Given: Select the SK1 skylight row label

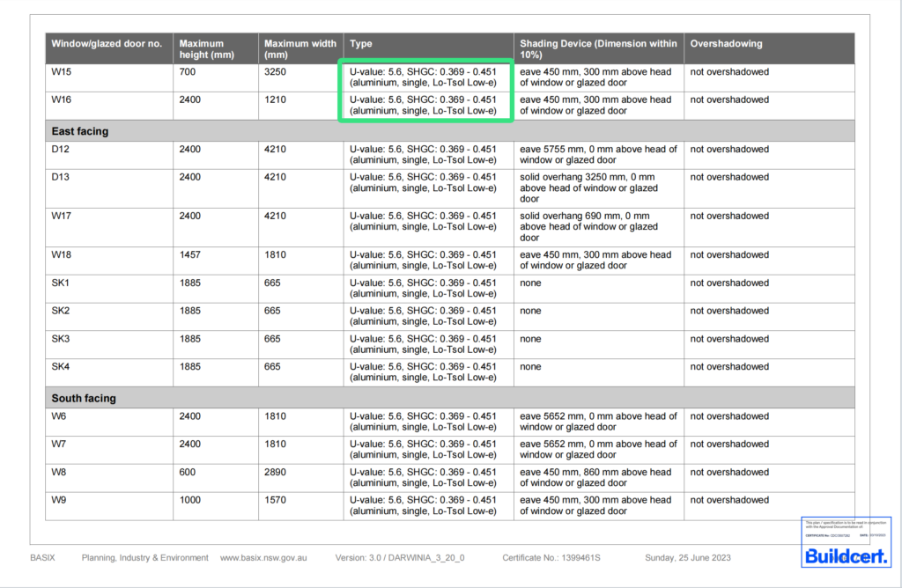Looking at the screenshot, I should click(60, 283).
